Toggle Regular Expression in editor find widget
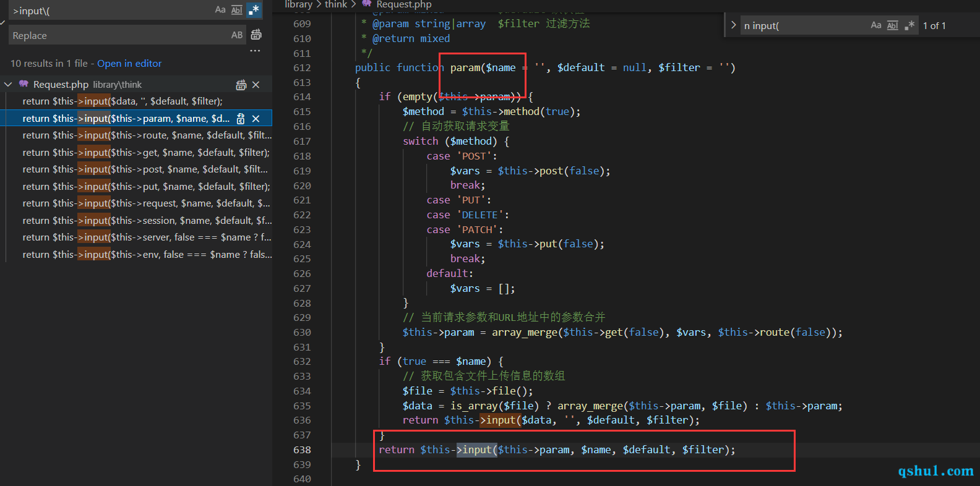 point(909,25)
